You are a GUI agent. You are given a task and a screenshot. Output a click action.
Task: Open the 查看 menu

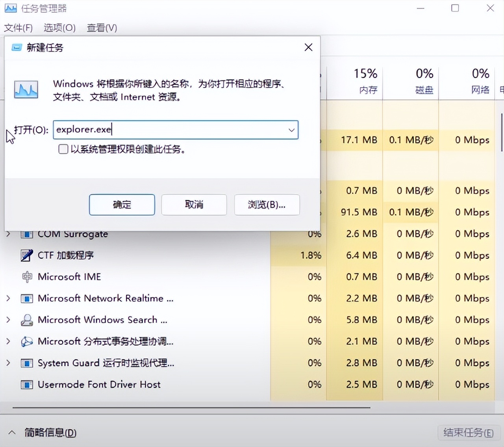click(102, 28)
